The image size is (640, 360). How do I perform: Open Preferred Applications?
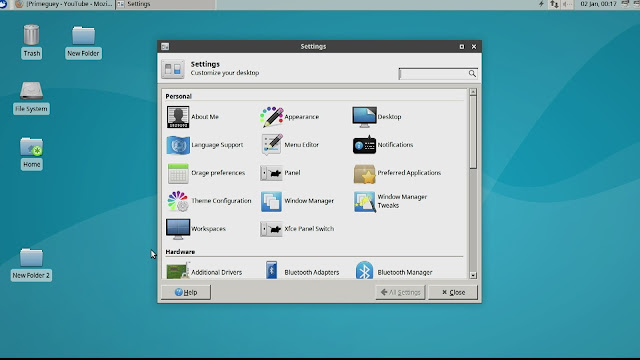[397, 173]
